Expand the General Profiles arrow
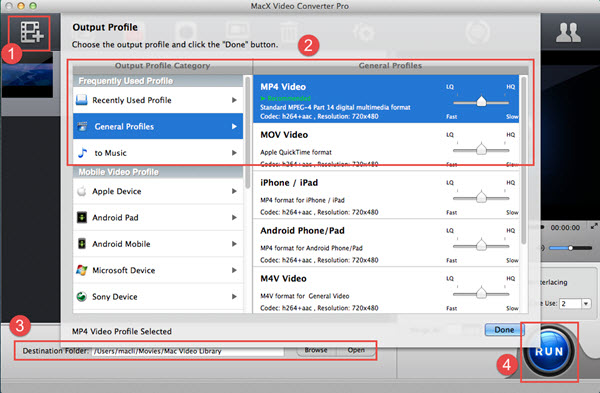 tap(234, 126)
